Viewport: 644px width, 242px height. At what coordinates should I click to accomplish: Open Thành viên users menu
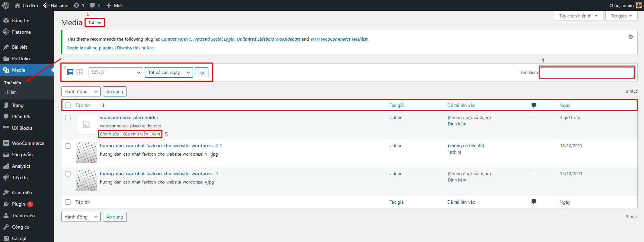27,215
